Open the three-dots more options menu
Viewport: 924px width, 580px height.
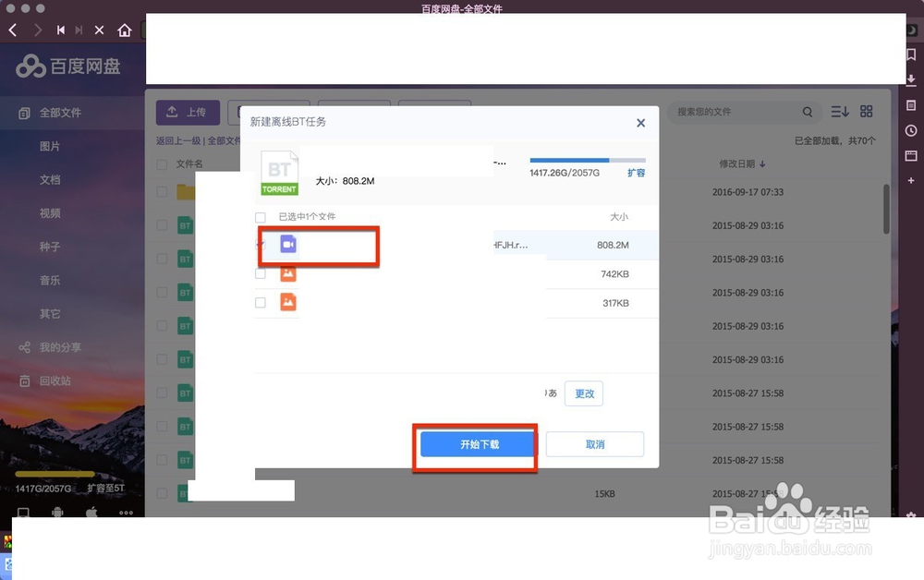(127, 512)
